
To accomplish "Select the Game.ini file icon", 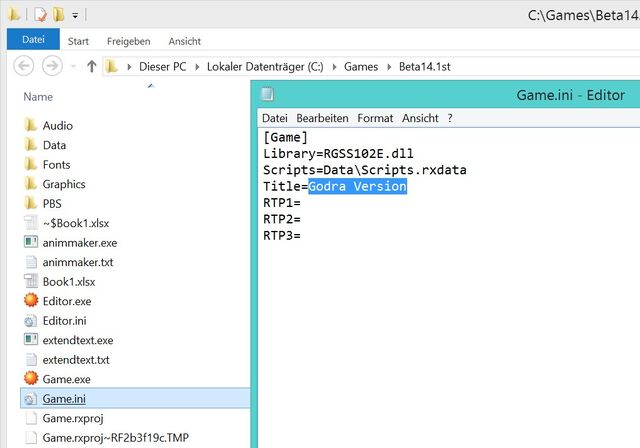I will point(31,398).
